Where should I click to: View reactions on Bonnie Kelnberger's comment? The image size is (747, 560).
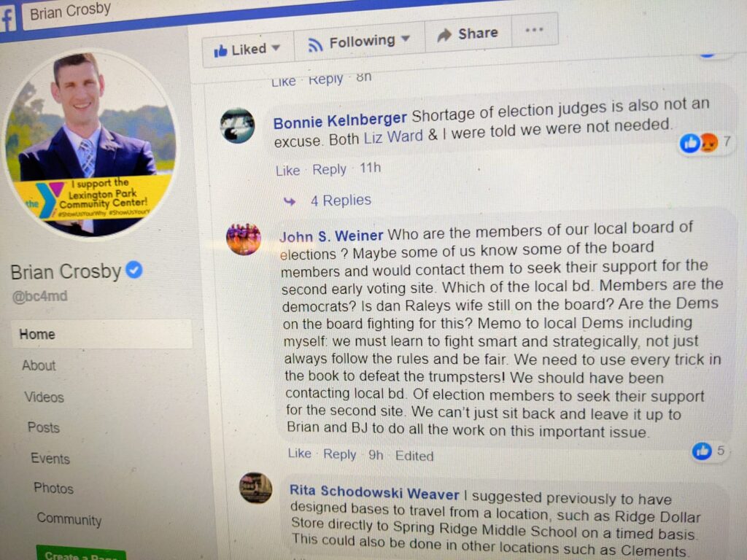tap(705, 142)
